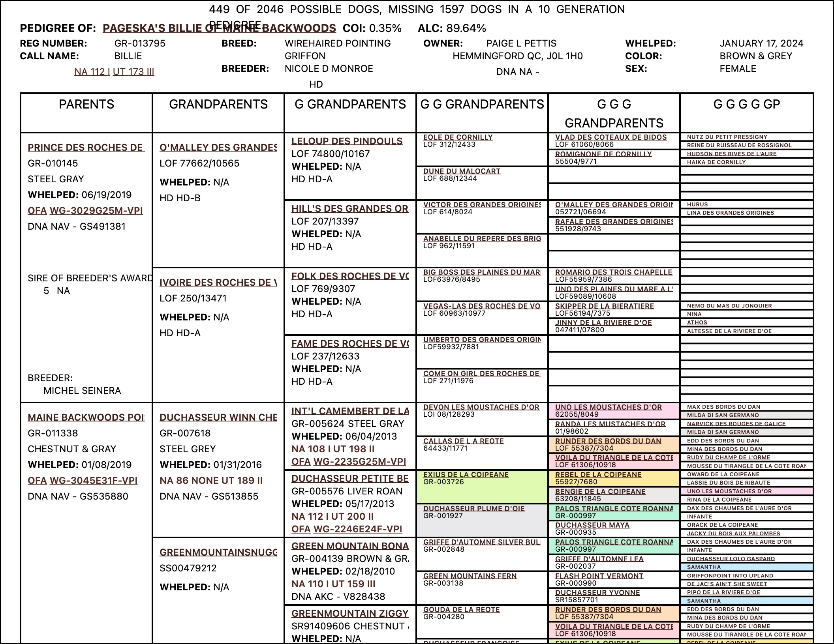Open Duchasseur Winn grandparent pedigree

click(218, 417)
